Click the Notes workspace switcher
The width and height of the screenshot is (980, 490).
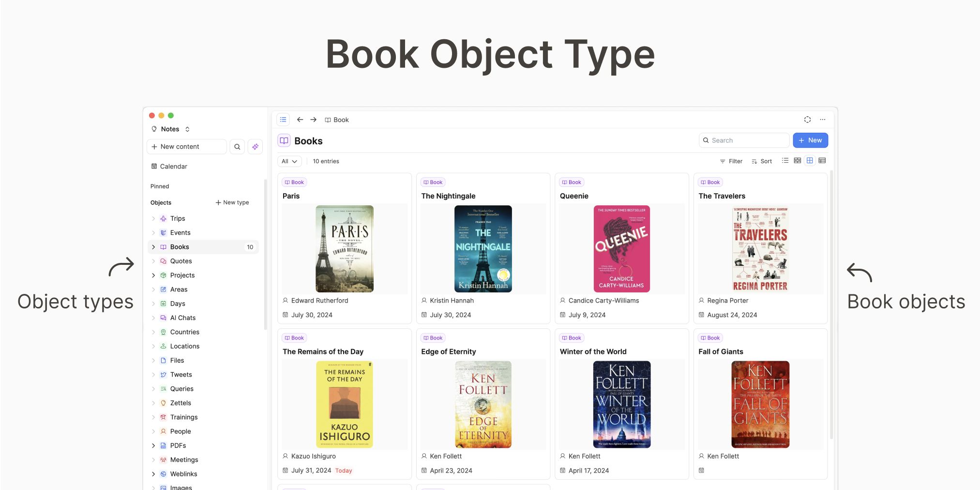click(170, 129)
